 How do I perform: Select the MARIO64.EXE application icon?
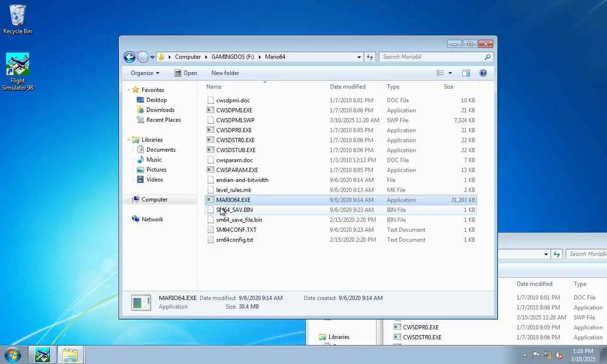[x=211, y=200]
